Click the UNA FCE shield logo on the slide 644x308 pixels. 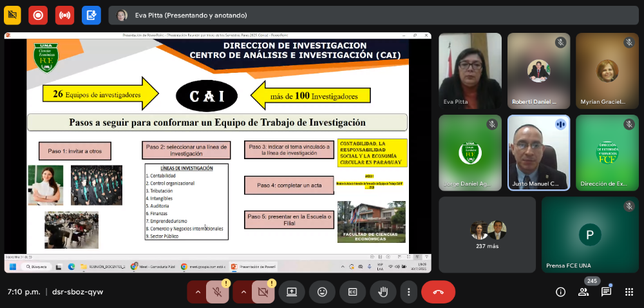point(46,57)
